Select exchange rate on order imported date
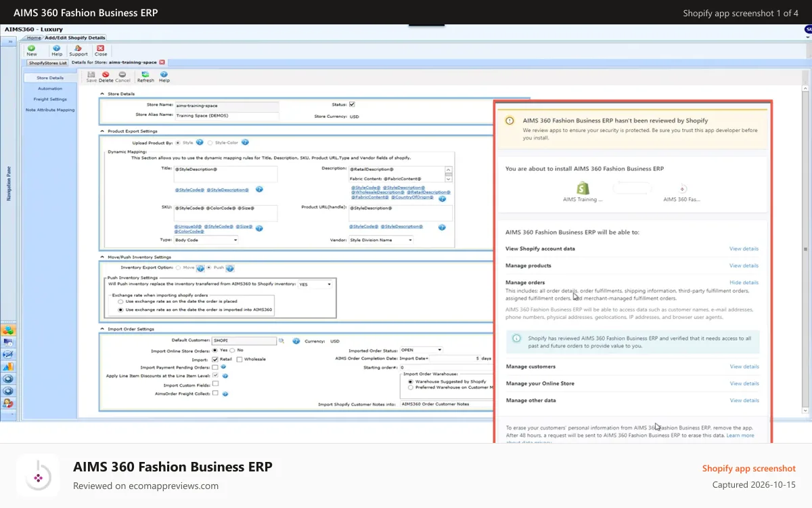The width and height of the screenshot is (812, 508). pyautogui.click(x=121, y=309)
